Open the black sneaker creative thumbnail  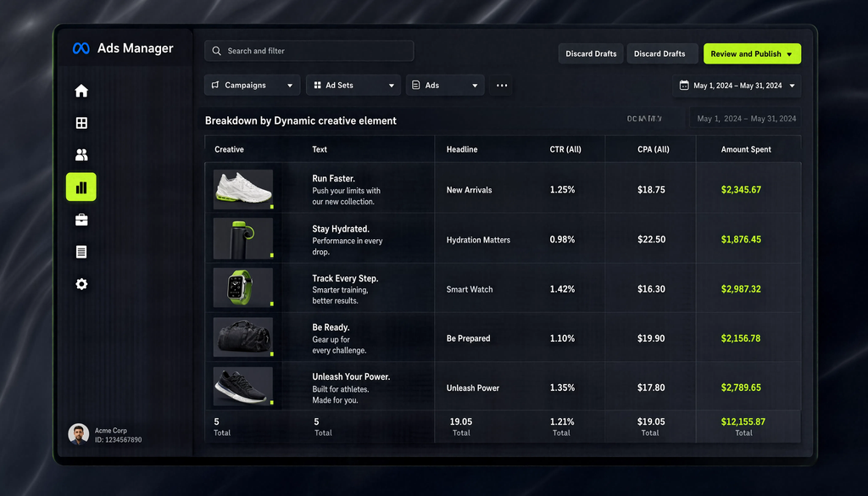(x=243, y=387)
